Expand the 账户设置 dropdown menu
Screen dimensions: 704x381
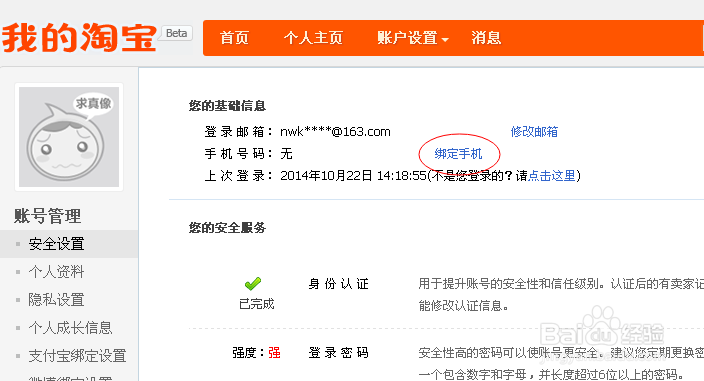point(413,38)
